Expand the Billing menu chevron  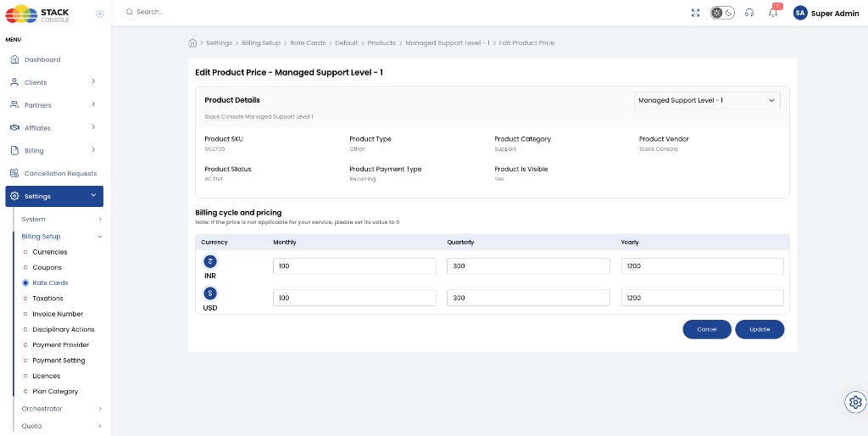tap(93, 149)
